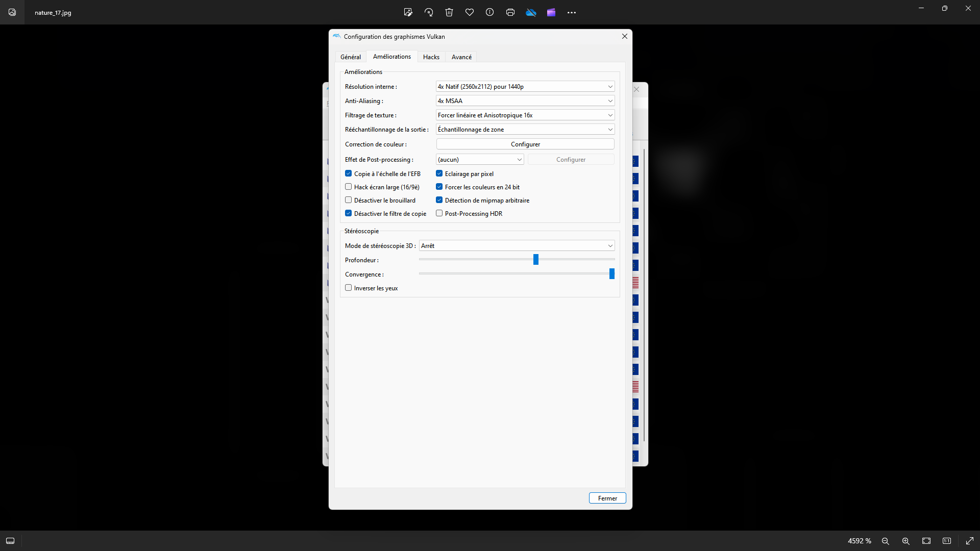Image resolution: width=980 pixels, height=551 pixels.
Task: Click the Dolphin logo in the dialog title bar
Action: (336, 36)
